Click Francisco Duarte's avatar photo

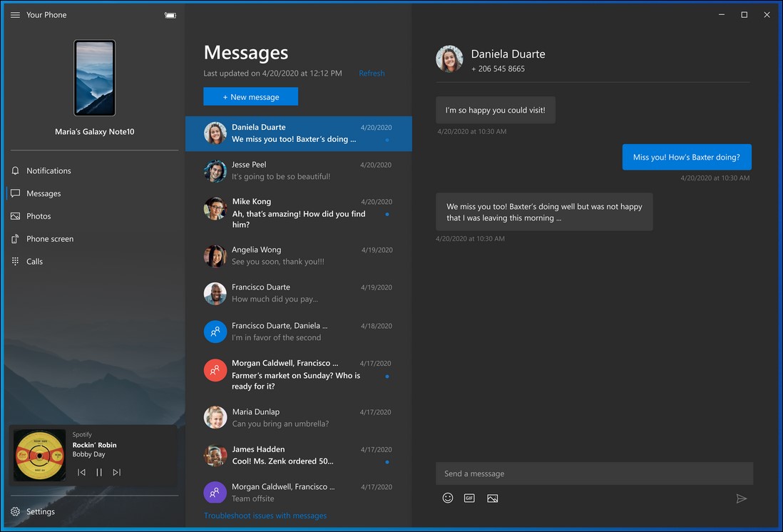click(x=215, y=293)
